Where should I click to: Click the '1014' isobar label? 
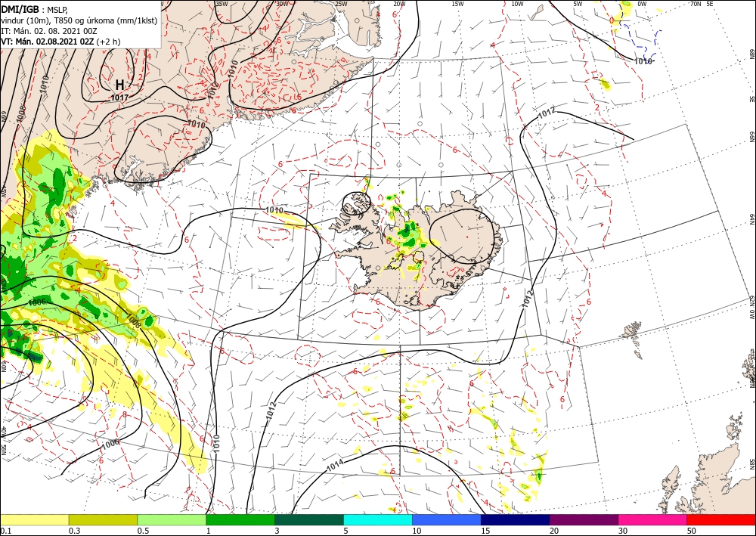pyautogui.click(x=335, y=466)
